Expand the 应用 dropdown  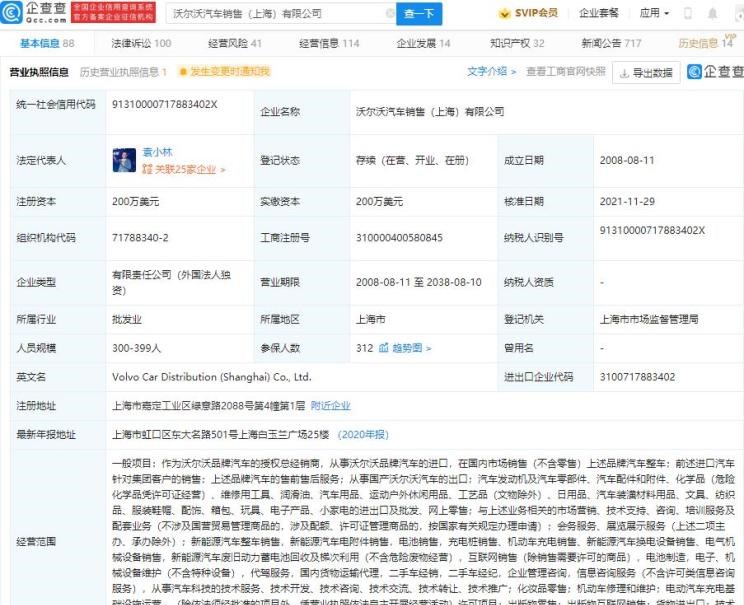(654, 13)
